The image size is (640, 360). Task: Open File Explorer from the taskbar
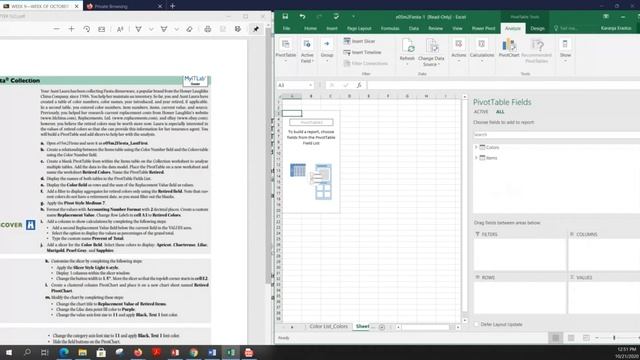[x=82, y=352]
